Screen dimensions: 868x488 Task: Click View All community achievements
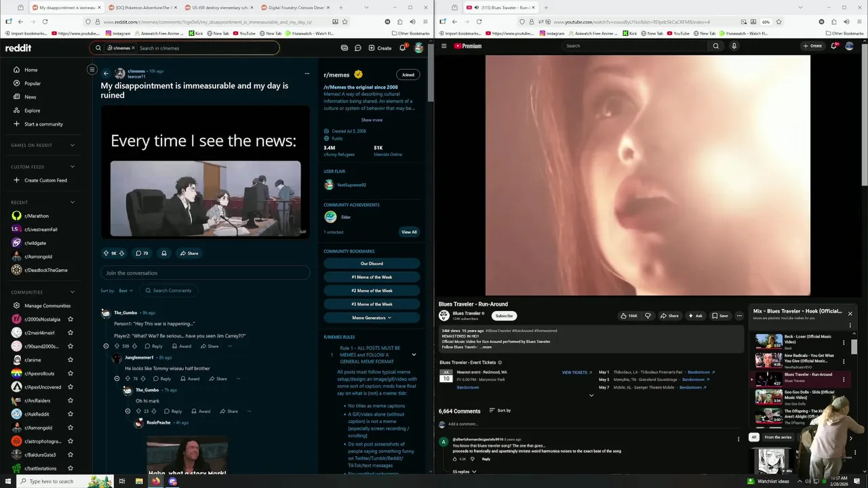point(409,232)
